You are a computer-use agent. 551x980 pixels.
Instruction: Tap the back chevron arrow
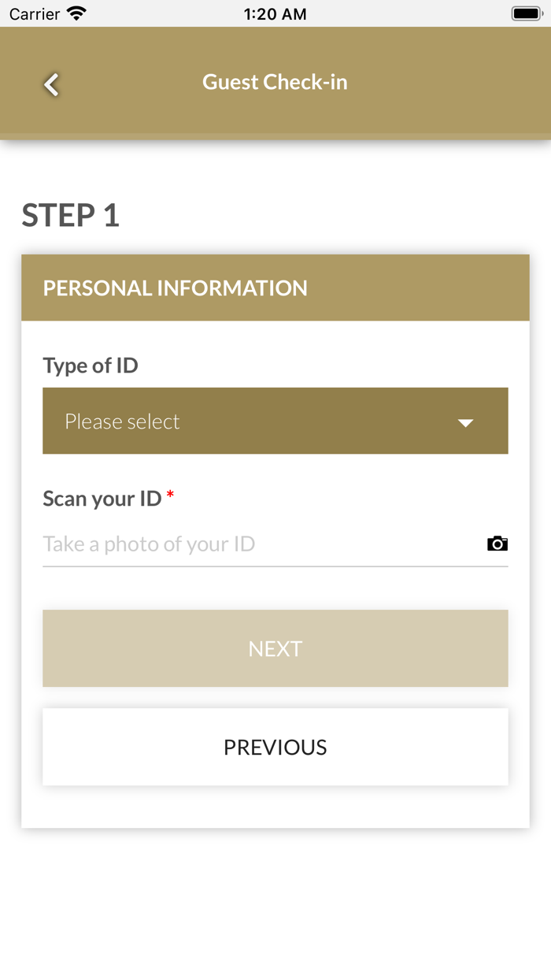52,84
